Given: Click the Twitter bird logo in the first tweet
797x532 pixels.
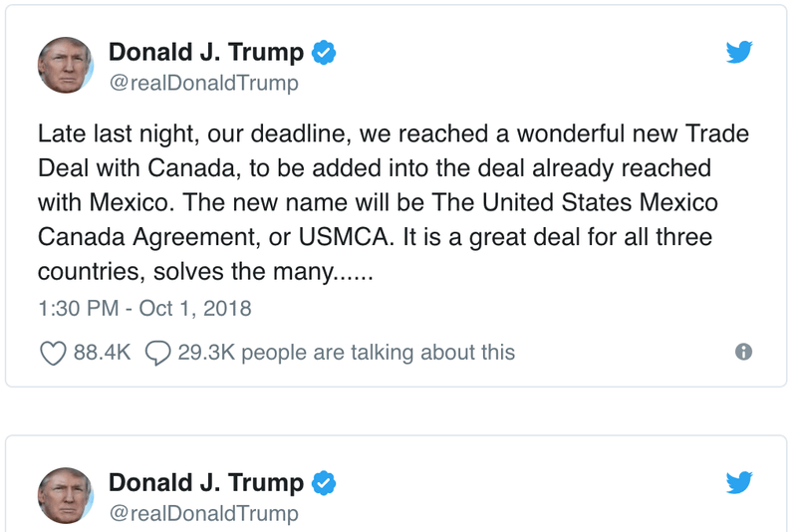Looking at the screenshot, I should pos(739,53).
